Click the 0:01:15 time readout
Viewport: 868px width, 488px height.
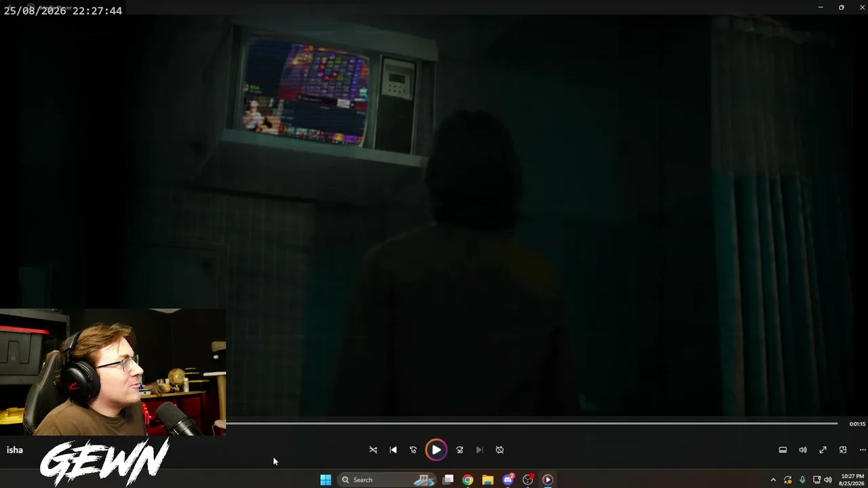857,424
